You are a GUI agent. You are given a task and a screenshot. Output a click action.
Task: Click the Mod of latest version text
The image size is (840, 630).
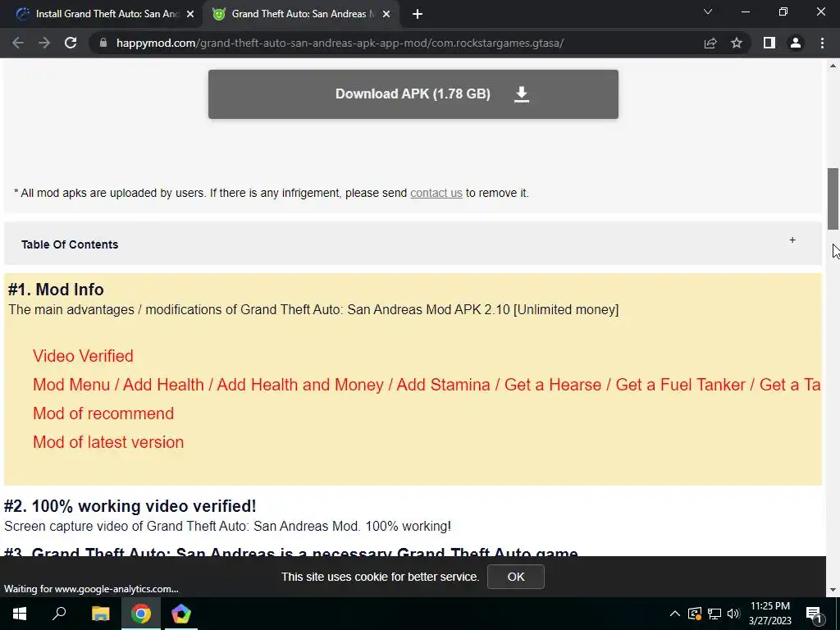pyautogui.click(x=108, y=442)
